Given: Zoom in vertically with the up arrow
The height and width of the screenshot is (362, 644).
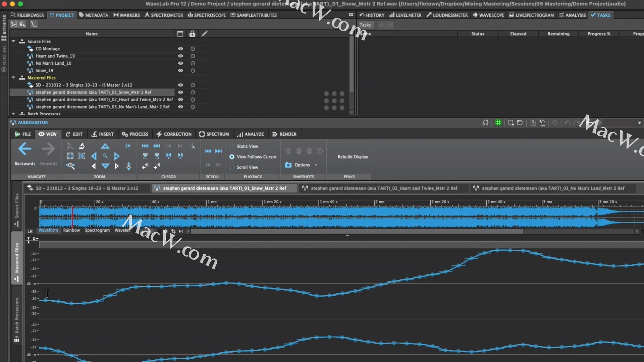Looking at the screenshot, I should (105, 146).
